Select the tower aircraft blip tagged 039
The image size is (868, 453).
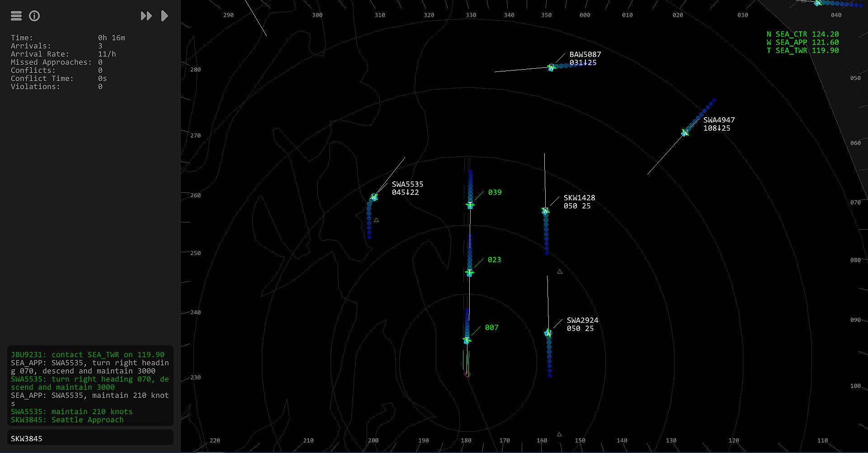click(470, 205)
